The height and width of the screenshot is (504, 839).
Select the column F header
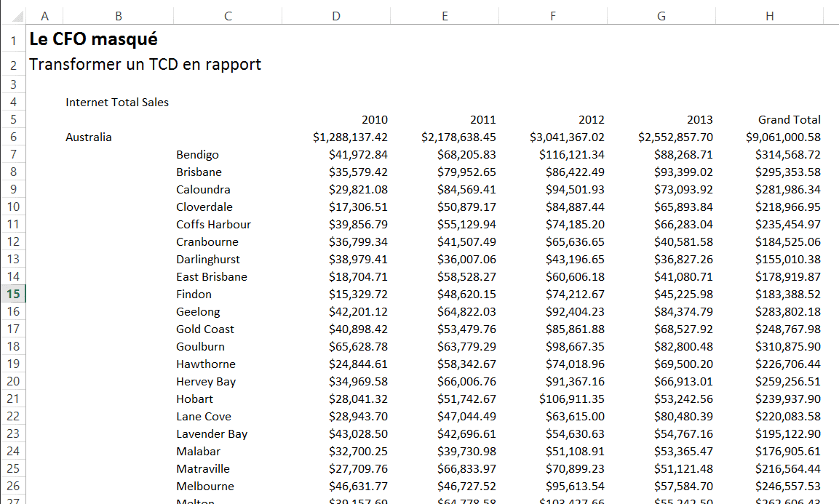(553, 16)
